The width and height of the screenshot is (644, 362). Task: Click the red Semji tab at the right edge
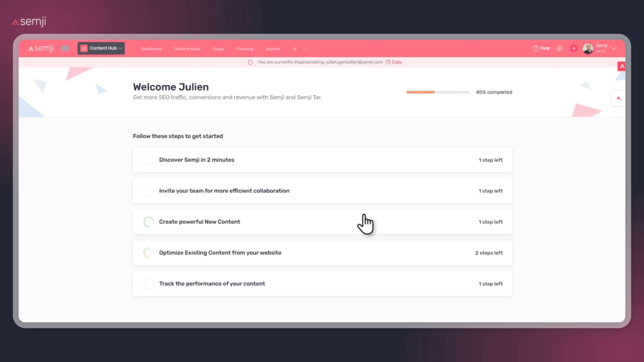(x=621, y=66)
